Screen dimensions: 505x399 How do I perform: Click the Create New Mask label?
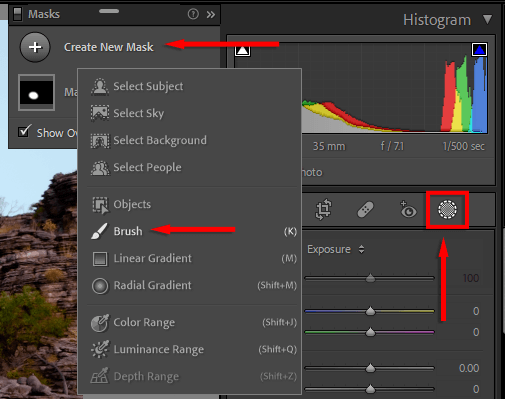[x=109, y=47]
